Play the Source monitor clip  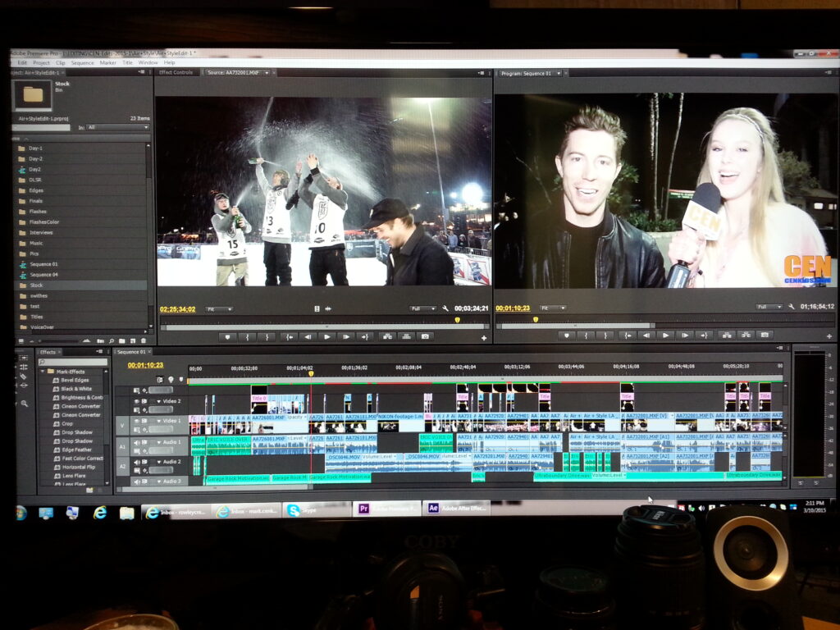pyautogui.click(x=326, y=337)
